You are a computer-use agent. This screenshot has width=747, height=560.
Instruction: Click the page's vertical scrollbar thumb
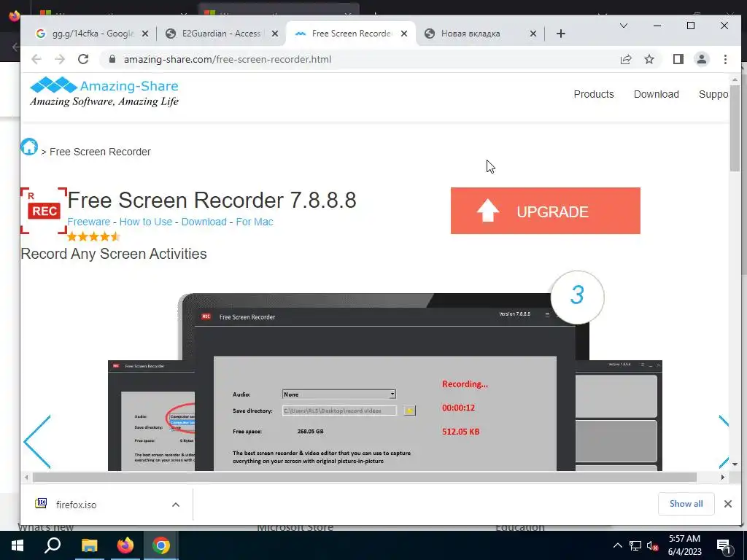coord(735,128)
